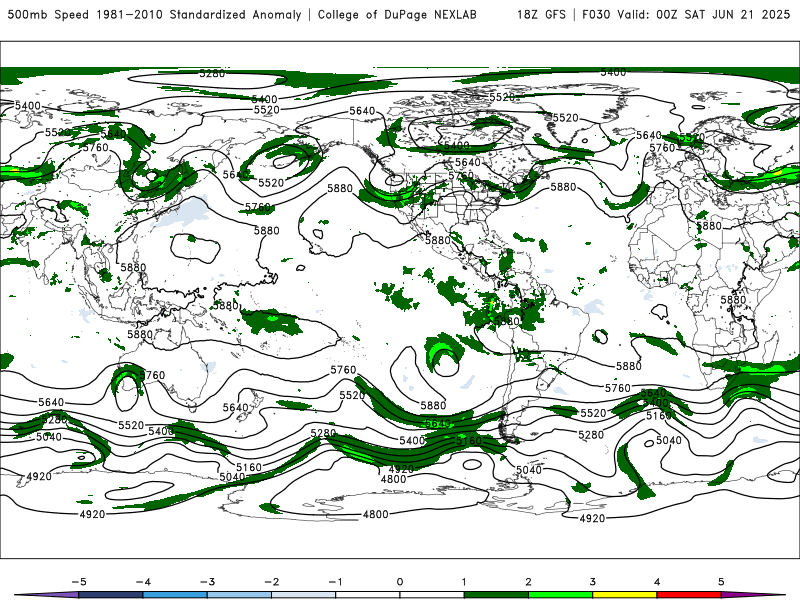The width and height of the screenshot is (800, 600).
Task: Click the colorbar label -2
Action: [271, 582]
